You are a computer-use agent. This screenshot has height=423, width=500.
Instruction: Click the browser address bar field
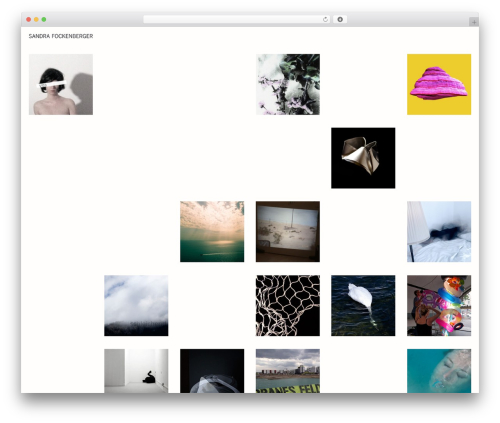[x=237, y=20]
